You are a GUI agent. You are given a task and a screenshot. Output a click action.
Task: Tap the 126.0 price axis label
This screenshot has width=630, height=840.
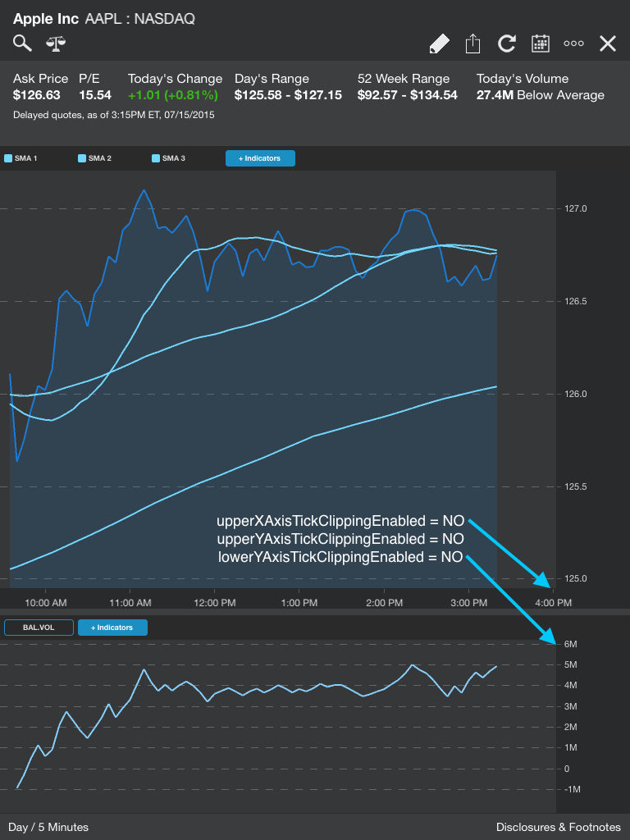(575, 394)
